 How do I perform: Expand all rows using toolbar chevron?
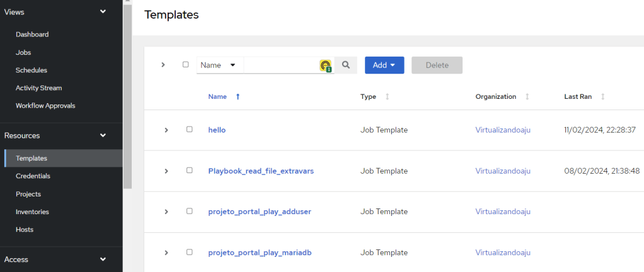coord(163,65)
